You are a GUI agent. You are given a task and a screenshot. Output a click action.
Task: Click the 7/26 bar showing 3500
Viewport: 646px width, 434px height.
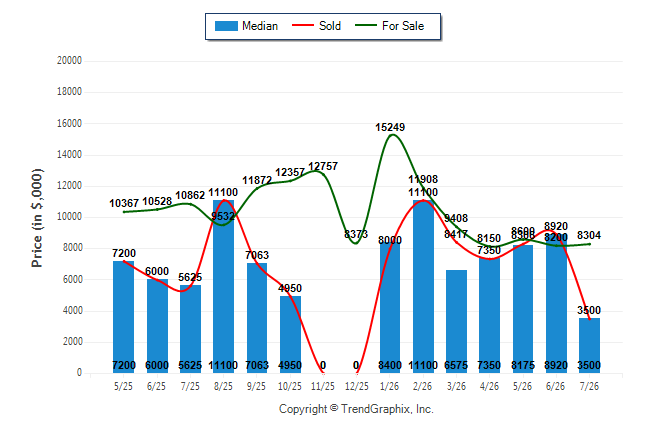589,345
